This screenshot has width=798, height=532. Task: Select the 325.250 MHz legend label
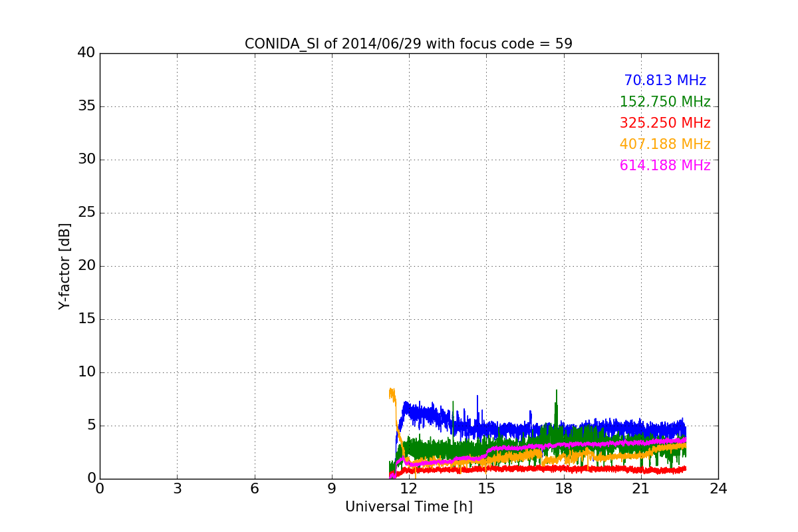pyautogui.click(x=665, y=123)
